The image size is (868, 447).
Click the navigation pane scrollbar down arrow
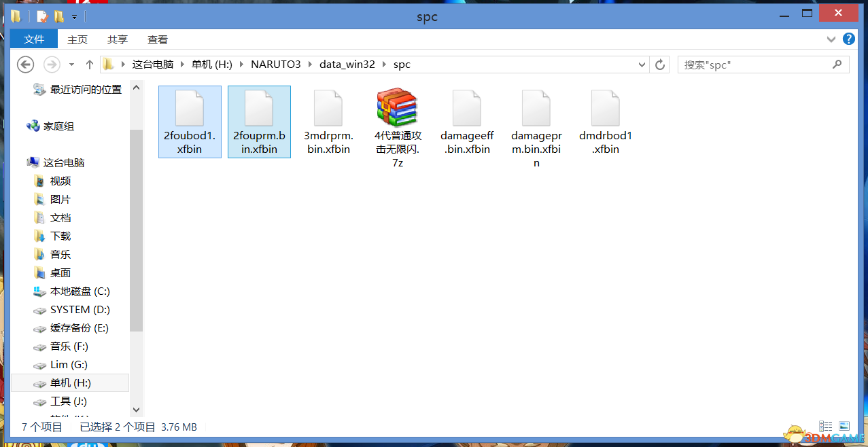tap(136, 410)
